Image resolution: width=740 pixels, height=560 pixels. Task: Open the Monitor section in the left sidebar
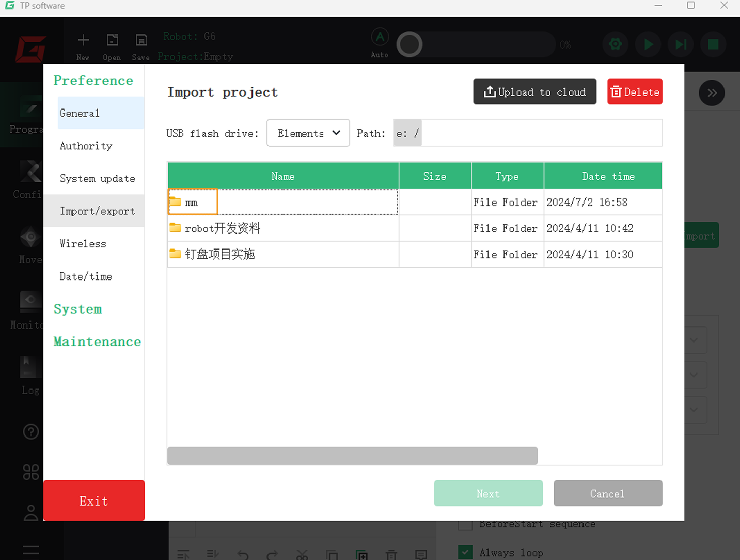(22, 310)
